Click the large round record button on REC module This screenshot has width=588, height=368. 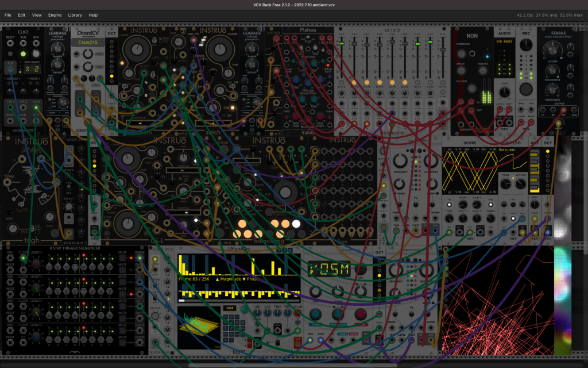pyautogui.click(x=526, y=89)
